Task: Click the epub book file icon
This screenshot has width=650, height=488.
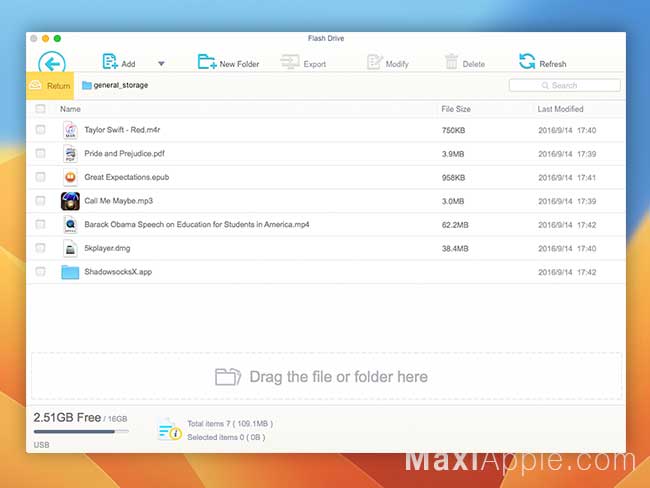Action: pos(70,177)
